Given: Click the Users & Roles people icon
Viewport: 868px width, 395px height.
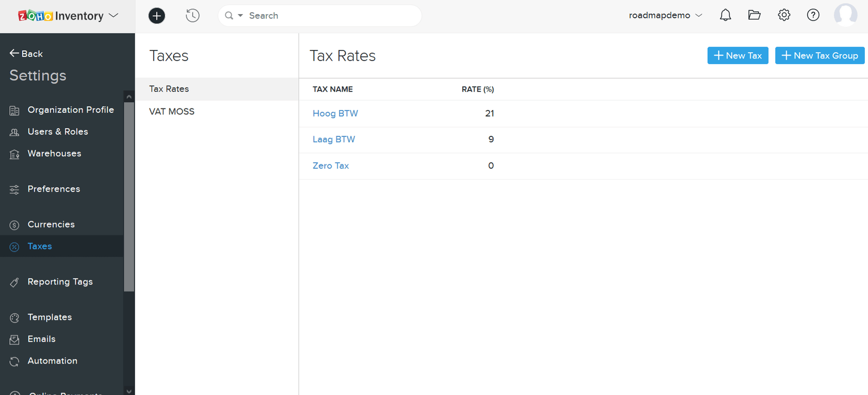Looking at the screenshot, I should tap(15, 132).
